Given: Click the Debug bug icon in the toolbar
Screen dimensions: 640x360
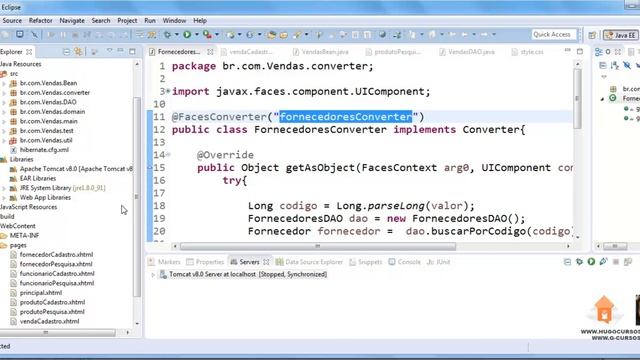Looking at the screenshot, I should pyautogui.click(x=167, y=35).
